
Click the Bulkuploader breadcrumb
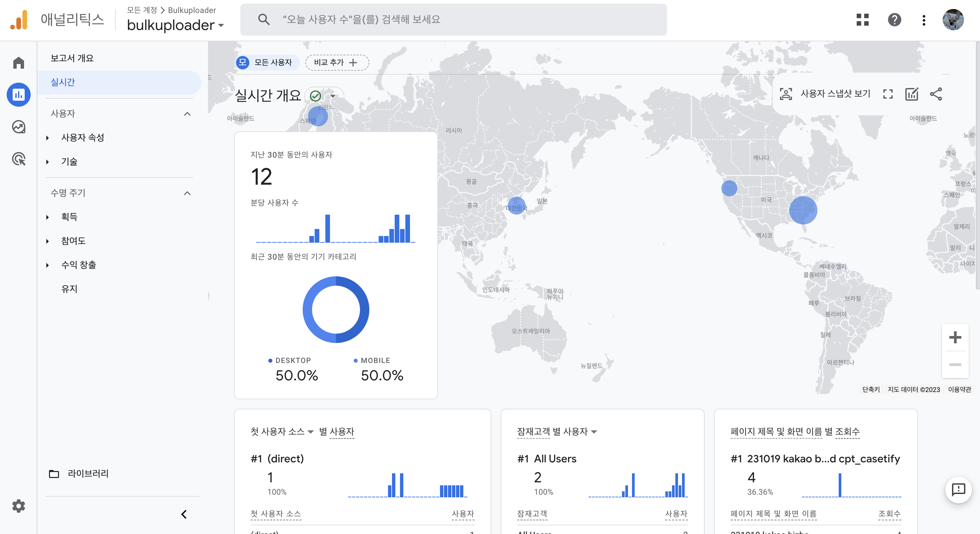click(192, 10)
